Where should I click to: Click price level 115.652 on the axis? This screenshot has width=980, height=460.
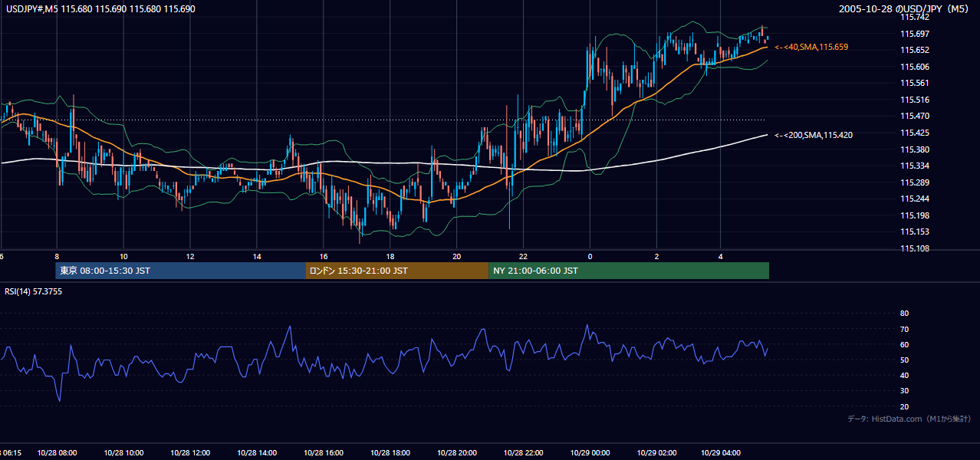915,50
